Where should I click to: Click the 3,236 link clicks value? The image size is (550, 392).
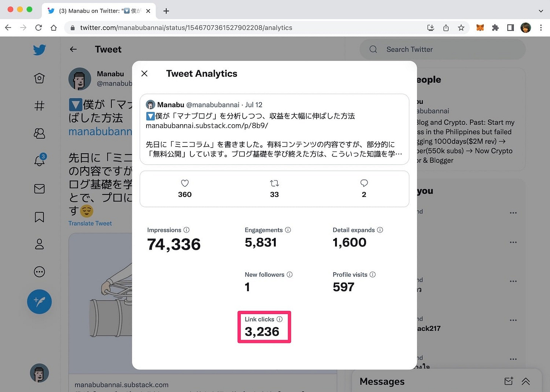tap(262, 332)
